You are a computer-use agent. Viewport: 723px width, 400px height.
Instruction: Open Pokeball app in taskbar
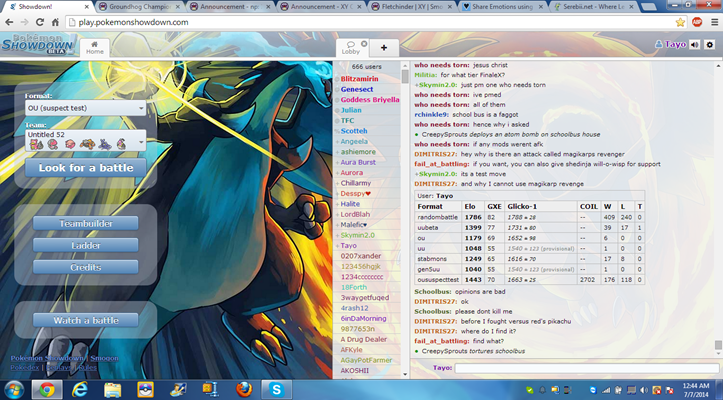coord(145,390)
